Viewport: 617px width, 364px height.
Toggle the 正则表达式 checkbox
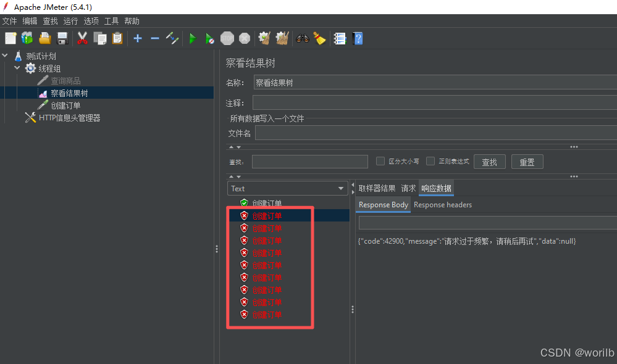[x=430, y=161]
